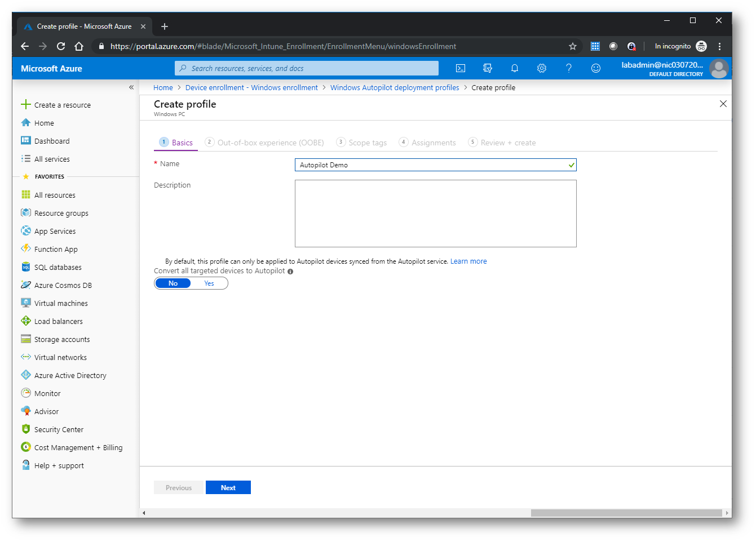Open portal settings gear icon
Image resolution: width=756 pixels, height=542 pixels.
pyautogui.click(x=542, y=68)
